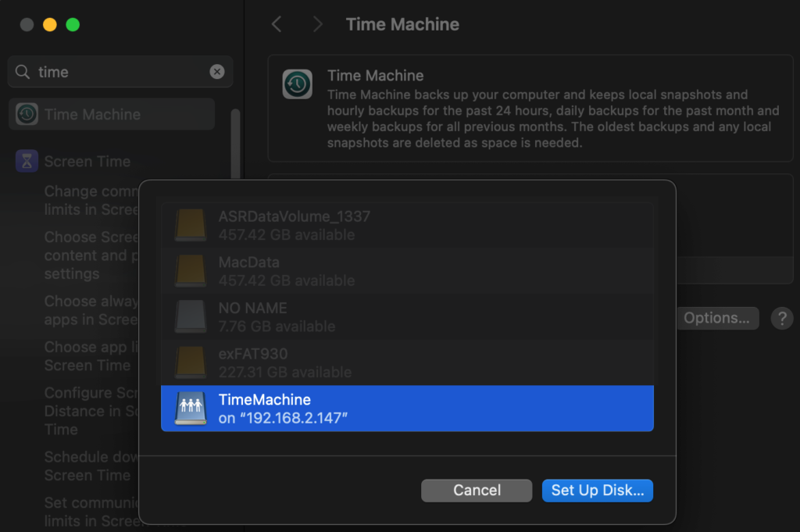Click the MacData drive icon
800x532 pixels.
point(191,271)
